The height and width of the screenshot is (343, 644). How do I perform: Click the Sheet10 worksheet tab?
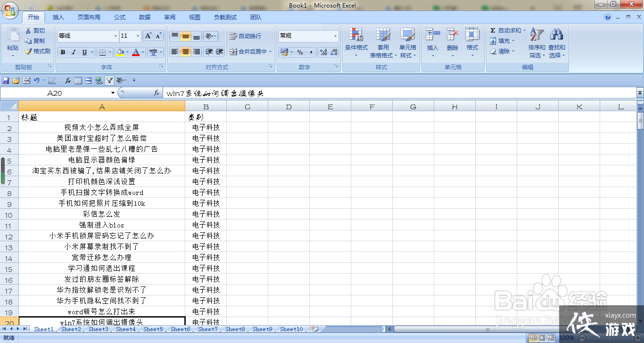[x=291, y=329]
